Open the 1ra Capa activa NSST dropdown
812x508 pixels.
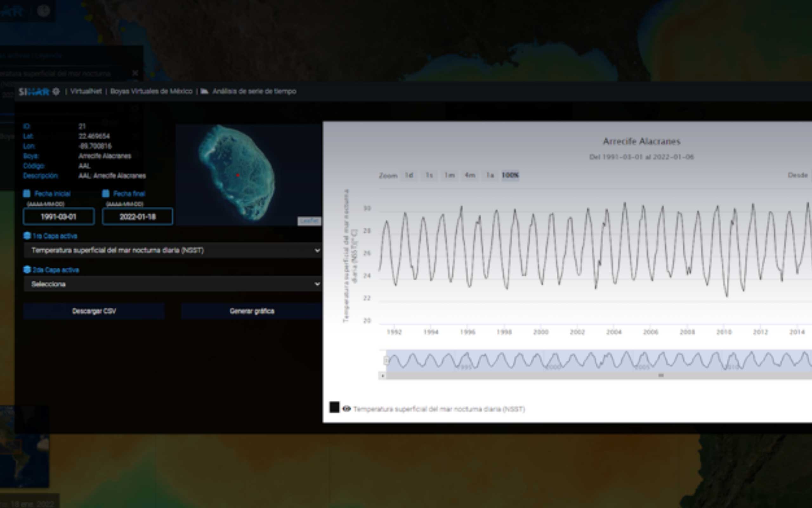[173, 250]
